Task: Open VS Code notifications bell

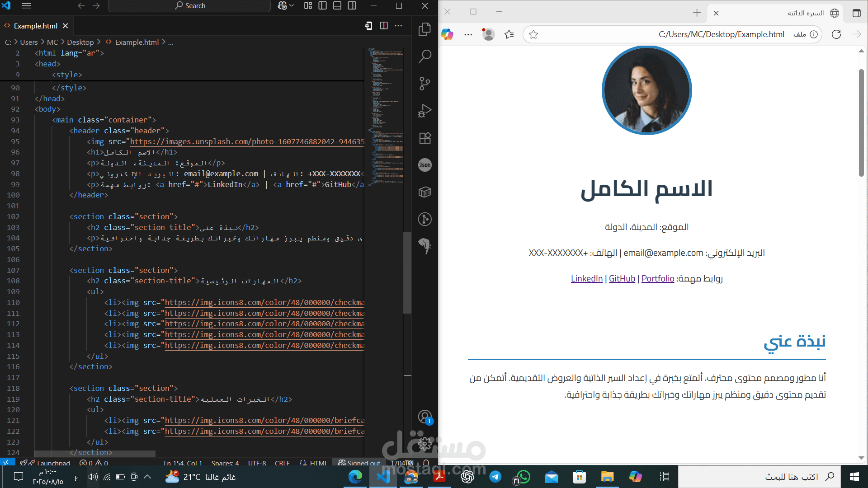Action: pyautogui.click(x=426, y=463)
